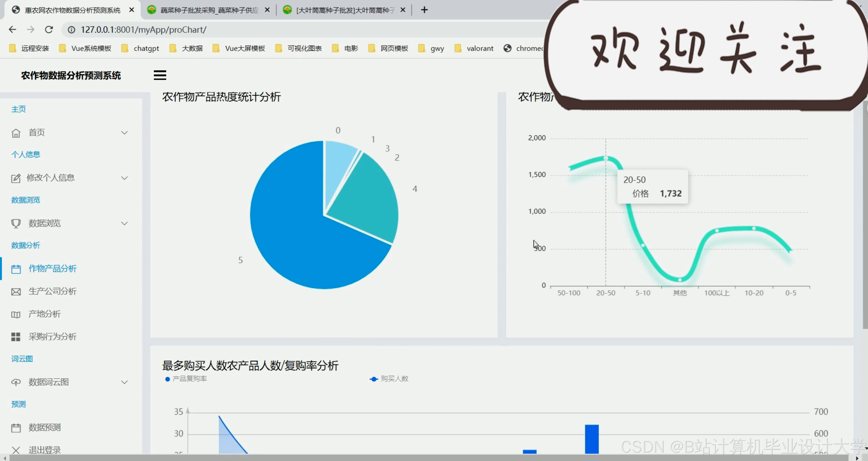This screenshot has height=461, width=868.
Task: Click the grid icon for 采购行为分析
Action: [x=16, y=337]
